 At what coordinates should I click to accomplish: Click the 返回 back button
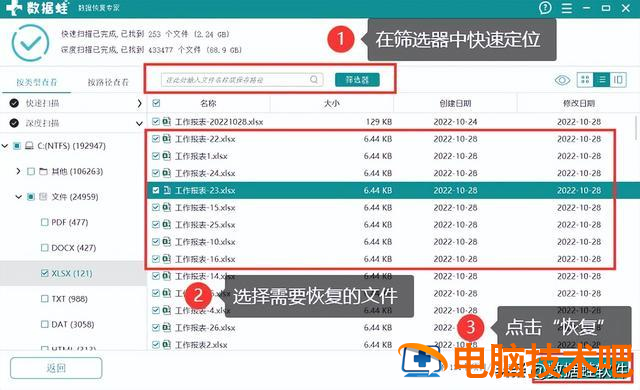(56, 368)
